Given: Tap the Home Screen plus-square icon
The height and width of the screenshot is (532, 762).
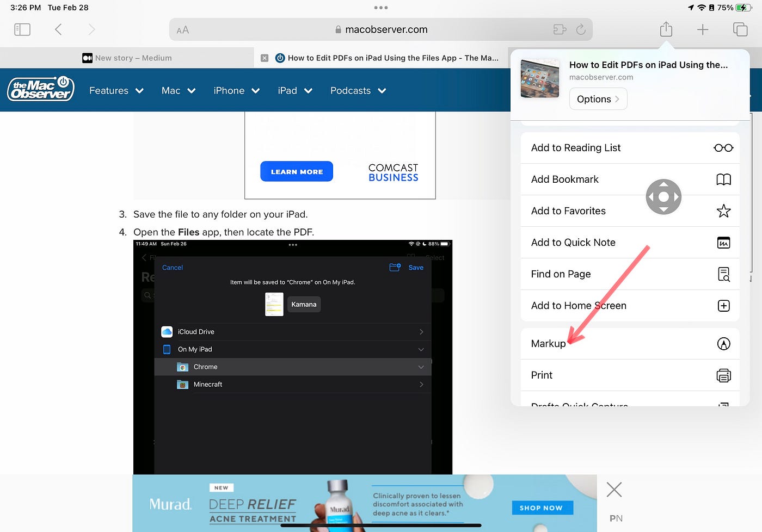Looking at the screenshot, I should 723,306.
